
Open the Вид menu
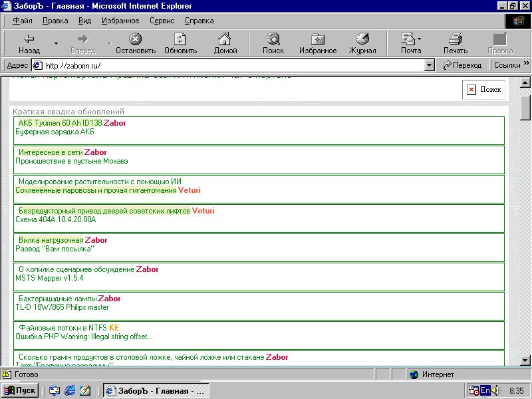(84, 21)
